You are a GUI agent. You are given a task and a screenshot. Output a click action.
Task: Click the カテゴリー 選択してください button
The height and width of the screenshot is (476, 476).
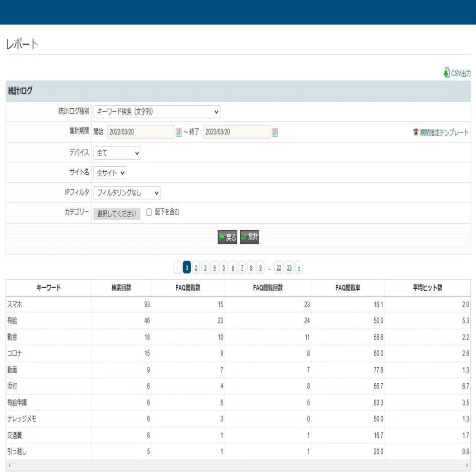click(x=117, y=214)
